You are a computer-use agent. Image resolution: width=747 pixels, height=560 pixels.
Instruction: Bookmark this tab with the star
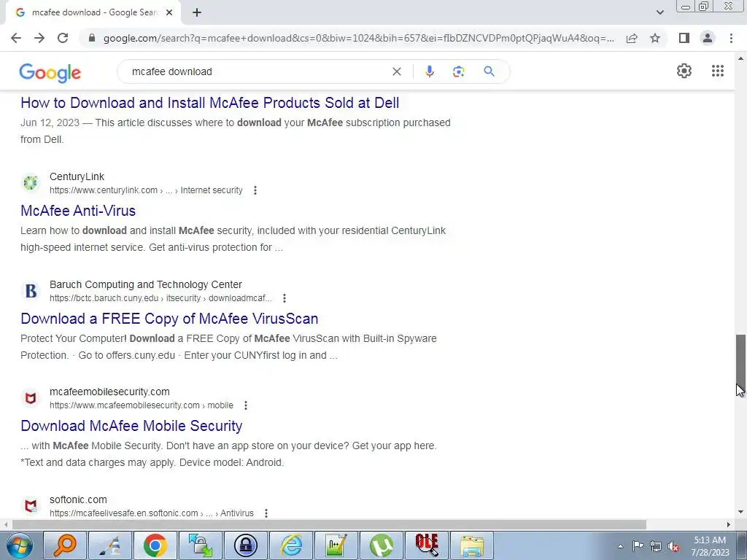click(x=655, y=38)
